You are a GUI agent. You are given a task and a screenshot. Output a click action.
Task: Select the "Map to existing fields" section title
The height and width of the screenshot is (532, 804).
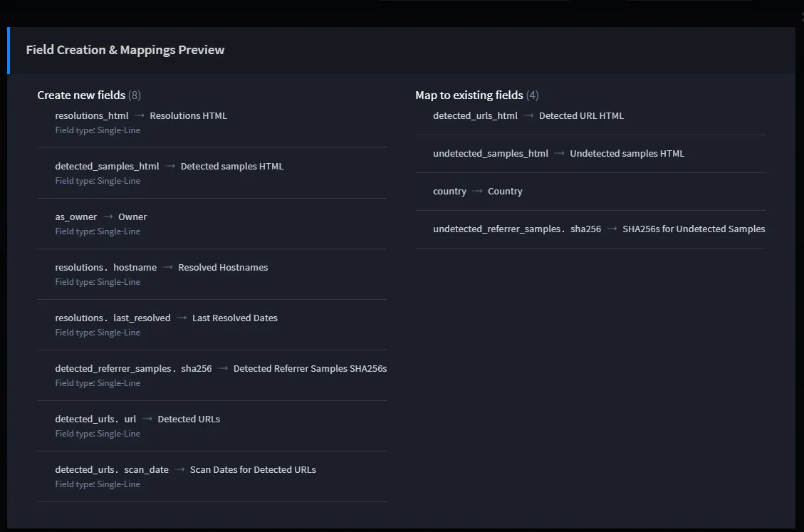(x=469, y=95)
